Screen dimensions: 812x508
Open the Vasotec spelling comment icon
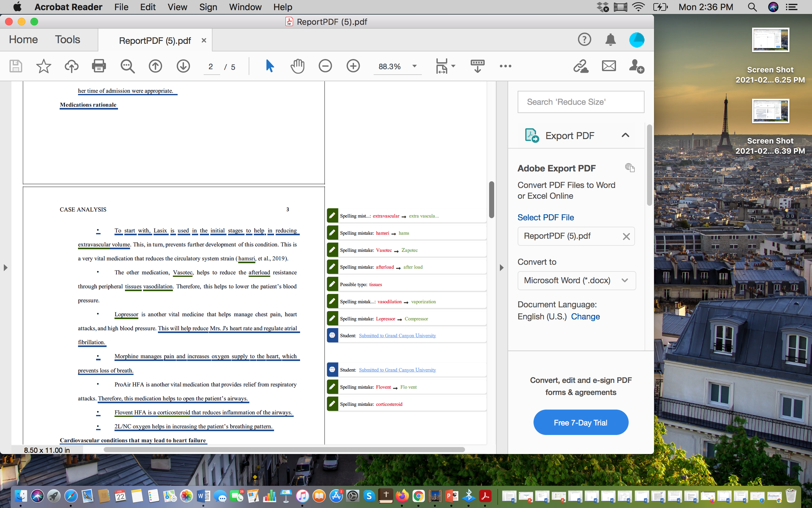click(x=332, y=250)
